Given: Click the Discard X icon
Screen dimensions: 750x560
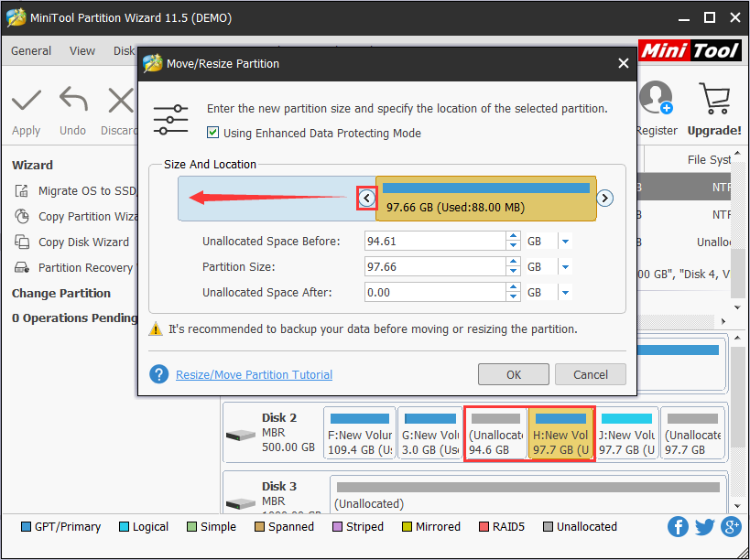Looking at the screenshot, I should tap(122, 101).
